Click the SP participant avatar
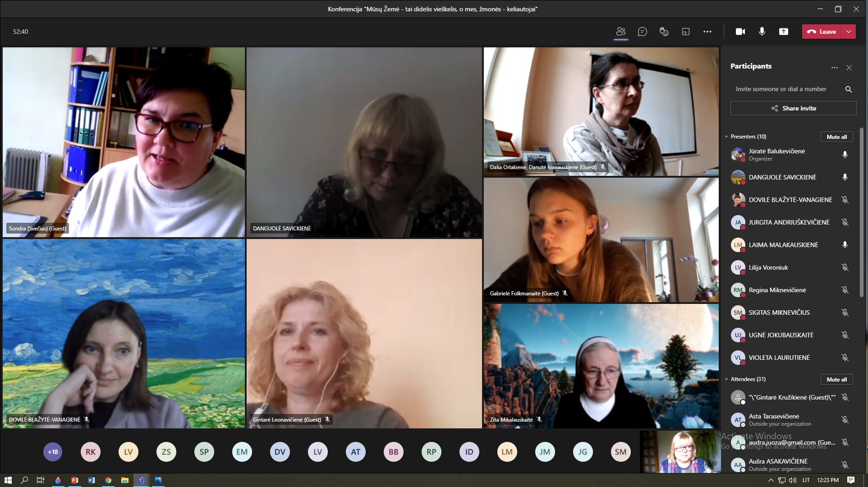 coord(204,452)
